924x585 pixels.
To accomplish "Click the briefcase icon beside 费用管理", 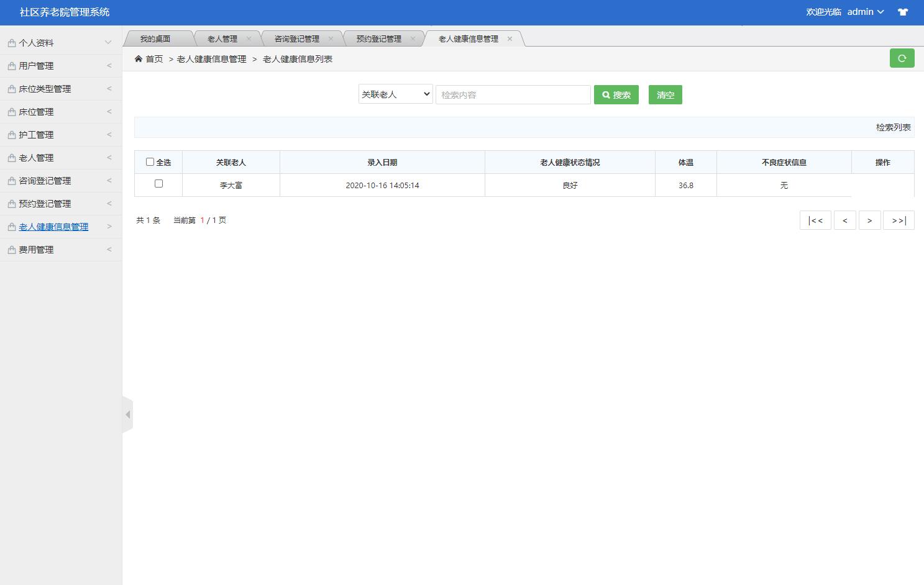I will [x=11, y=249].
